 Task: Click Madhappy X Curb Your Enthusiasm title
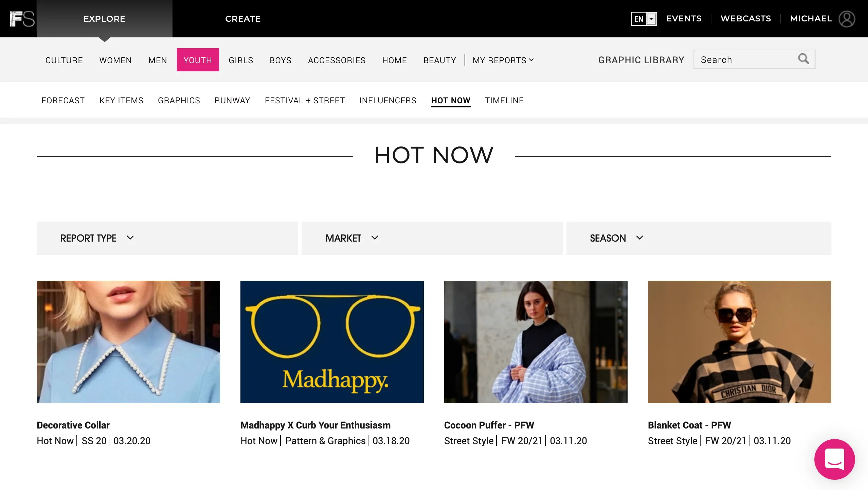coord(315,425)
